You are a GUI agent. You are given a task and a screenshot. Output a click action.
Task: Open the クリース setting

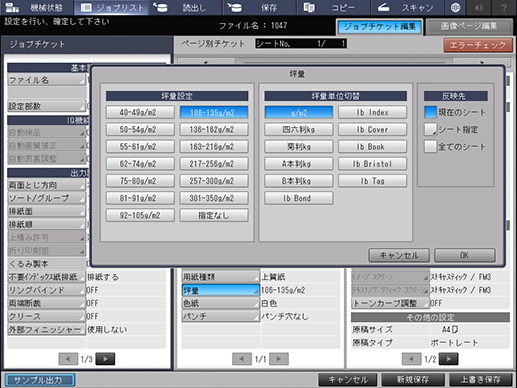point(46,316)
